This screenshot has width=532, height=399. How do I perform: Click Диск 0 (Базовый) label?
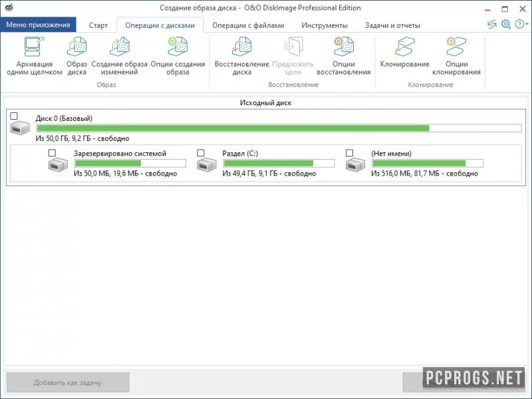tap(64, 118)
